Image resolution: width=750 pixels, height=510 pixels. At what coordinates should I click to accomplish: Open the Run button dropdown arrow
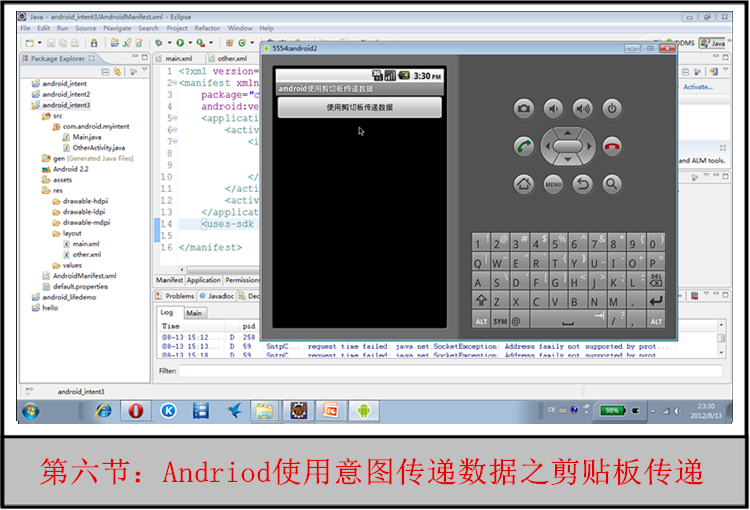190,43
